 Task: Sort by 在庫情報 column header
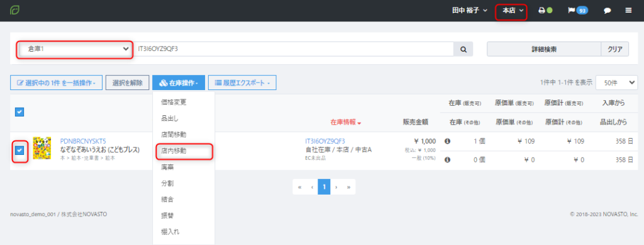tap(345, 122)
